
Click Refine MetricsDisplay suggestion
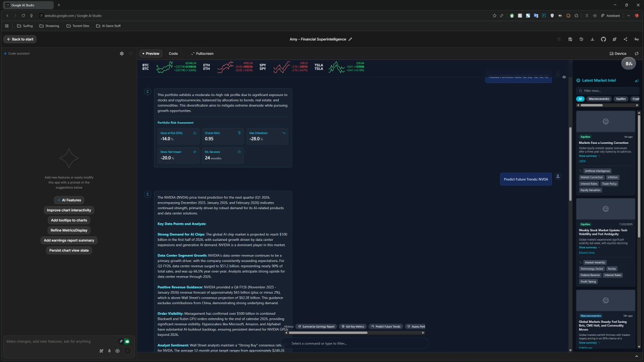[69, 230]
